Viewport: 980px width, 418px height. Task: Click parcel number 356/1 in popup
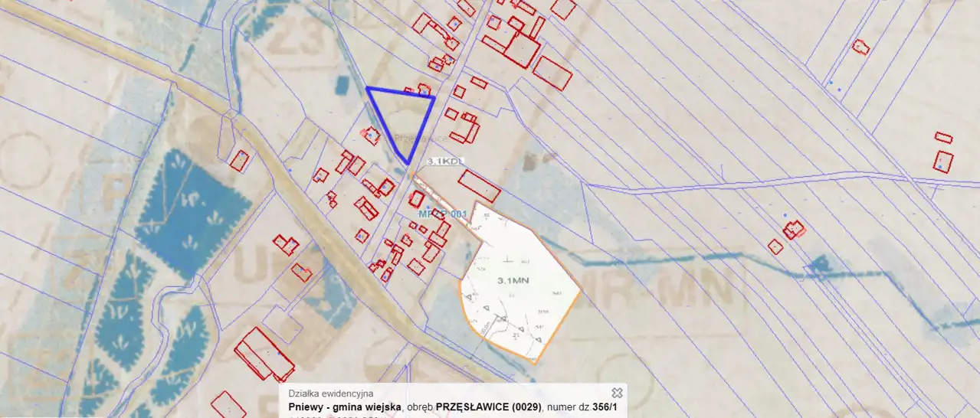(605, 407)
